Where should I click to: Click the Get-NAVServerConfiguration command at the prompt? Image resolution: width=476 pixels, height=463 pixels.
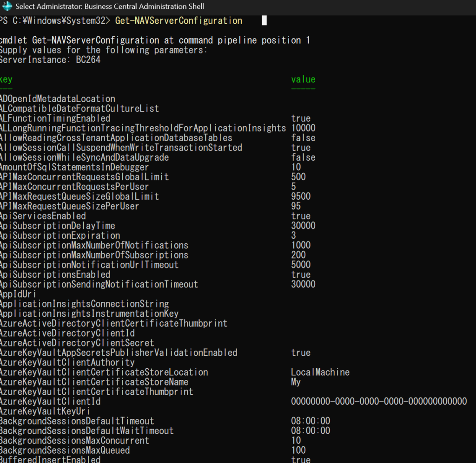pos(178,21)
